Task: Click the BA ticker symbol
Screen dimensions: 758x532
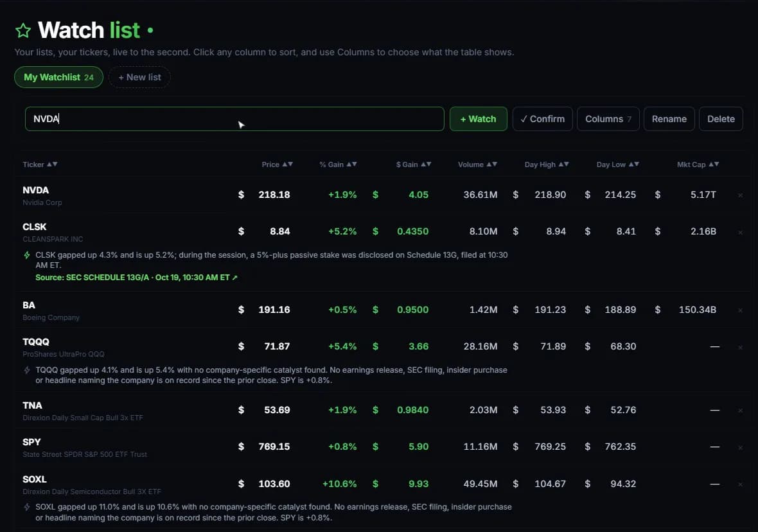Action: point(28,305)
